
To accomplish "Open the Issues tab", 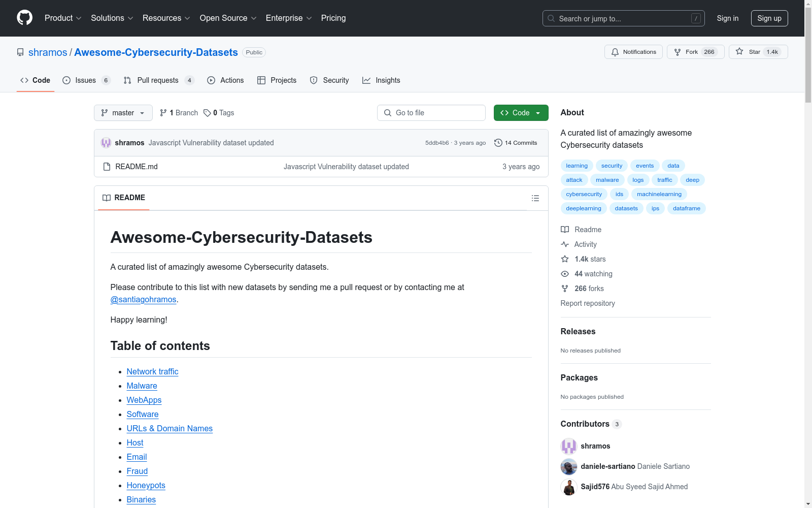I will point(86,80).
